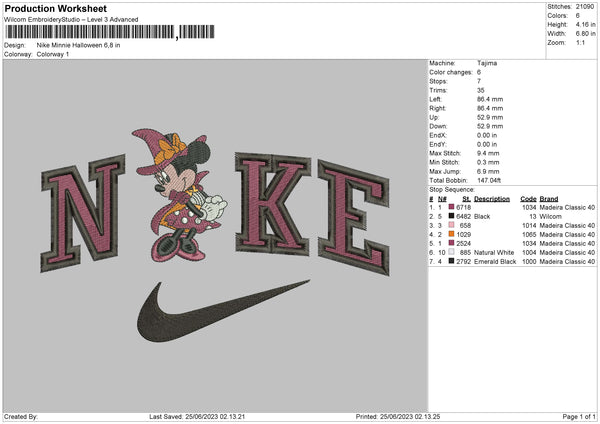Image resolution: width=600 pixels, height=424 pixels.
Task: Select pink swatch for thread 658
Action: (451, 225)
